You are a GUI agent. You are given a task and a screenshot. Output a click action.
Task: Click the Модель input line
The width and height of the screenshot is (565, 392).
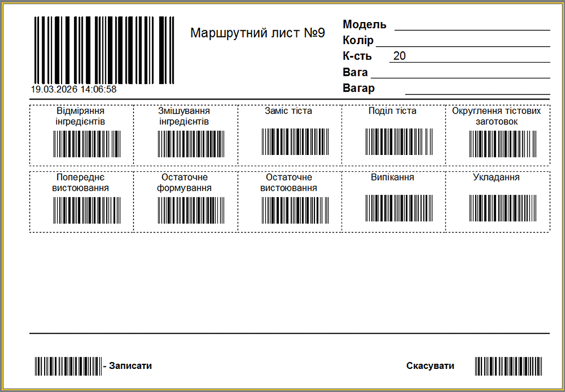(472, 25)
